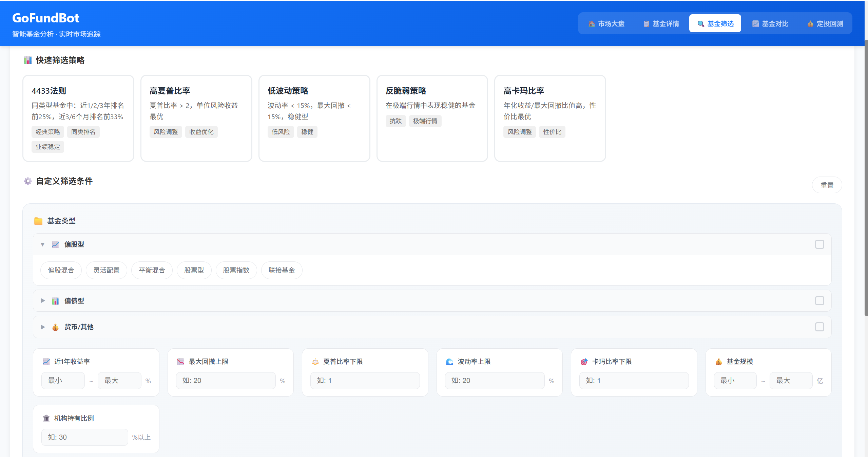
Task: Focus the 近1年收益率 最小 input
Action: (x=63, y=381)
